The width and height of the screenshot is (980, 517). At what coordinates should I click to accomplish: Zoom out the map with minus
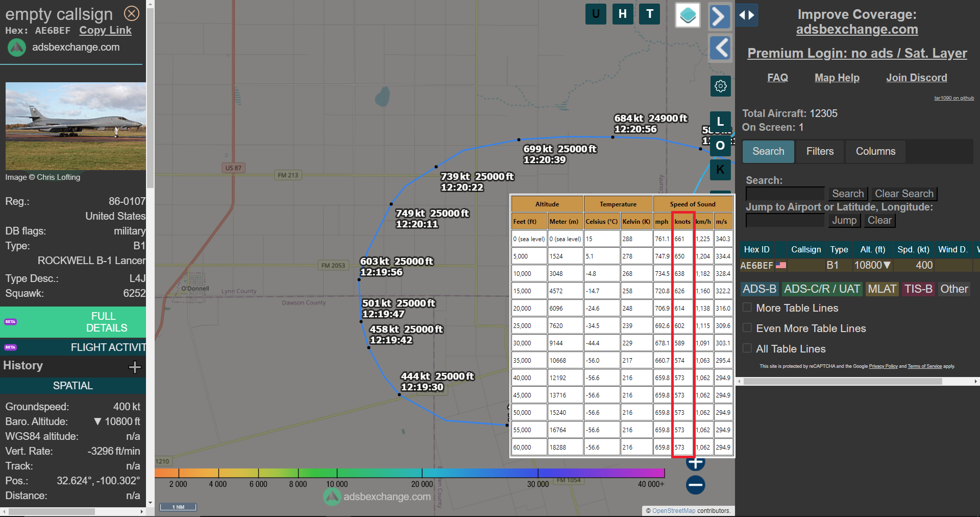[695, 484]
